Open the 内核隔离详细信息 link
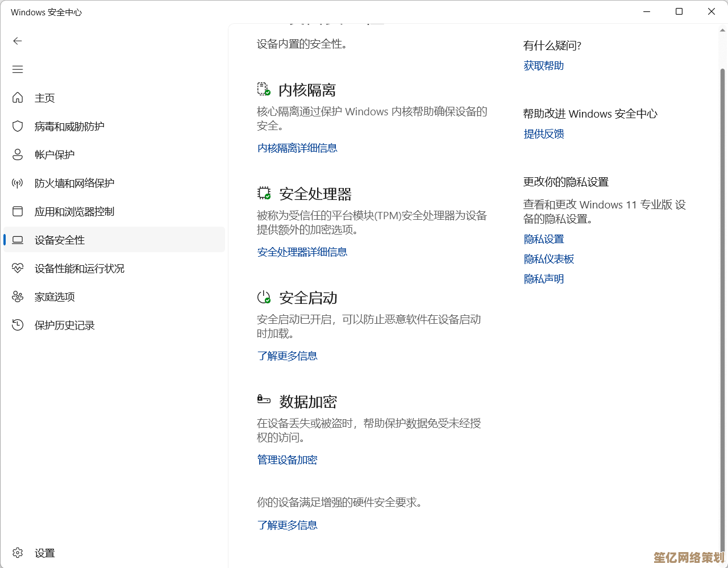This screenshot has height=568, width=728. pos(297,148)
